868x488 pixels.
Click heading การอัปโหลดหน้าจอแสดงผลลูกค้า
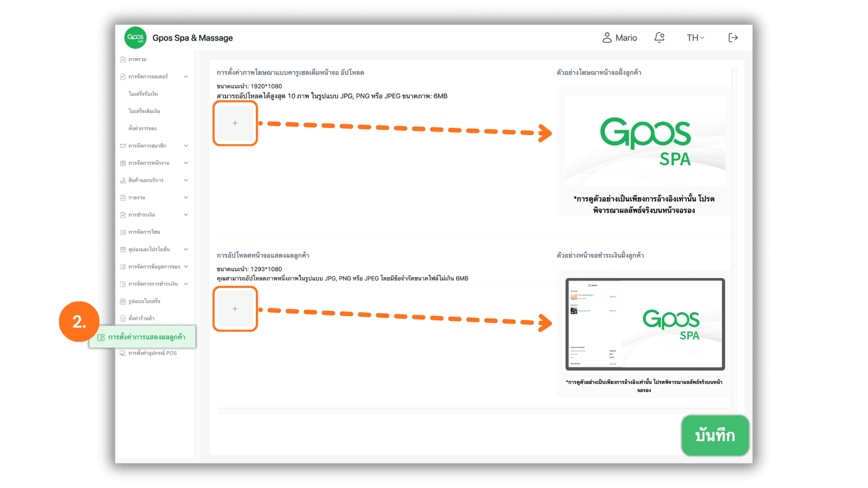pyautogui.click(x=263, y=256)
